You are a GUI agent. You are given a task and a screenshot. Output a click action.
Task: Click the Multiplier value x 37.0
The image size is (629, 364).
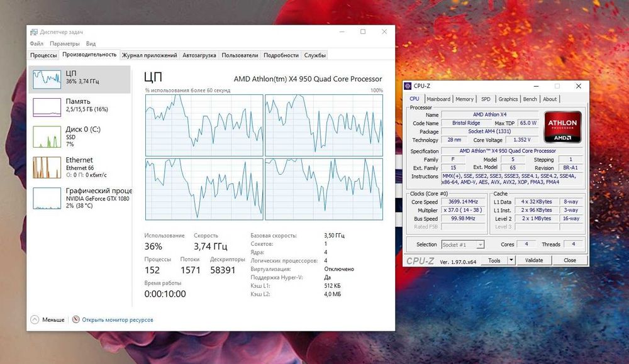463,210
